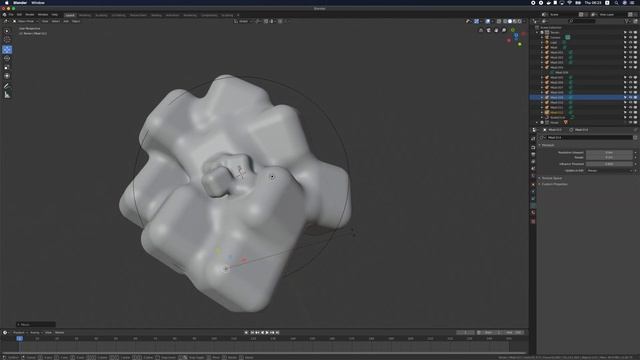The image size is (640, 360).
Task: Click the Resolution Viewport value slider
Action: point(609,152)
